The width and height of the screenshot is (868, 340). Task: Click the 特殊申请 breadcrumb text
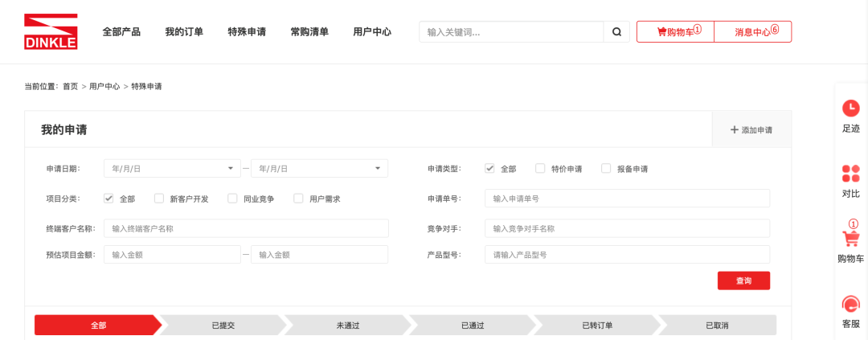click(x=147, y=87)
